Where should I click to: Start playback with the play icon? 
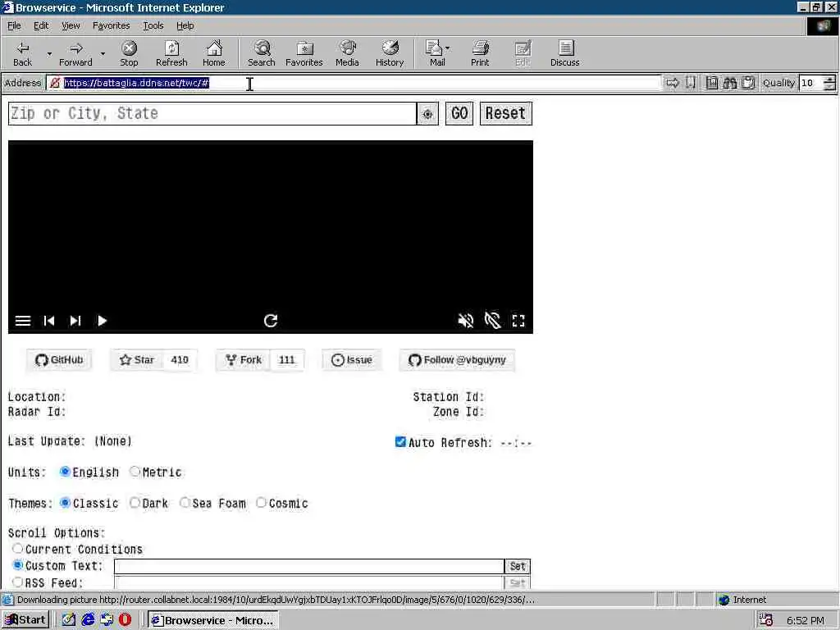click(x=102, y=321)
